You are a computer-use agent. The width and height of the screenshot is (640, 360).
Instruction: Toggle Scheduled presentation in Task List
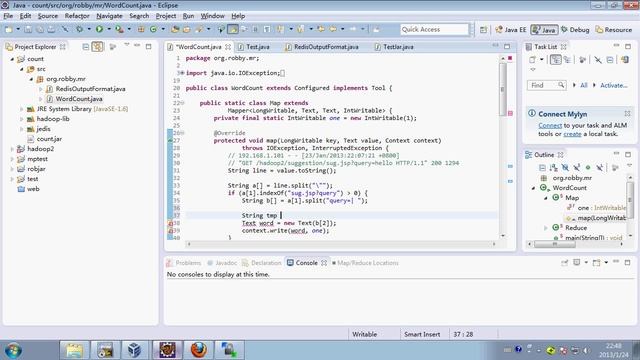[x=567, y=60]
